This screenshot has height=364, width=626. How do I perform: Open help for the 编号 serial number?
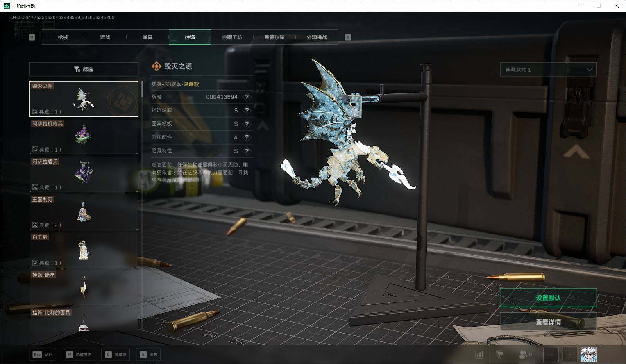247,97
